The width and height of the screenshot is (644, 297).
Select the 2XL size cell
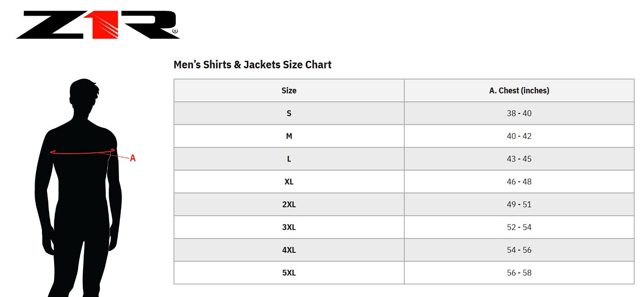[289, 205]
